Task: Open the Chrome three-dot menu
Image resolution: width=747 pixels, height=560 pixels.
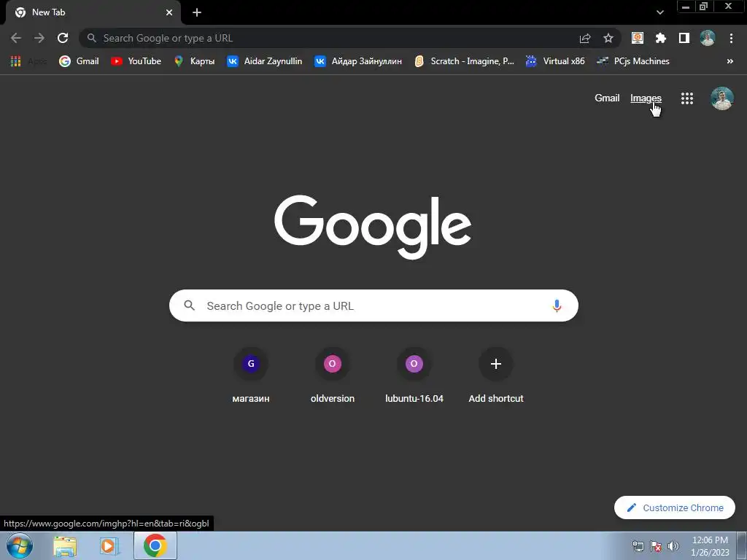Action: point(731,38)
